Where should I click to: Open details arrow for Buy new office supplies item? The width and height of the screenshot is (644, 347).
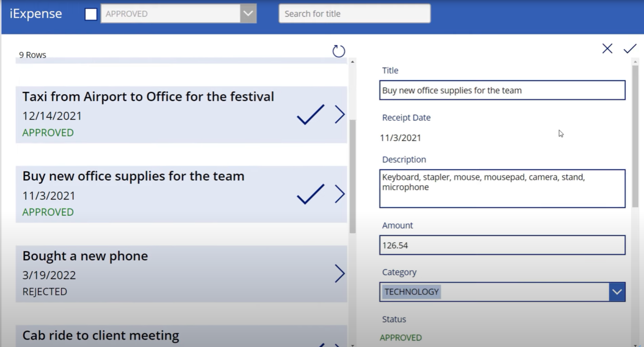[x=339, y=194]
